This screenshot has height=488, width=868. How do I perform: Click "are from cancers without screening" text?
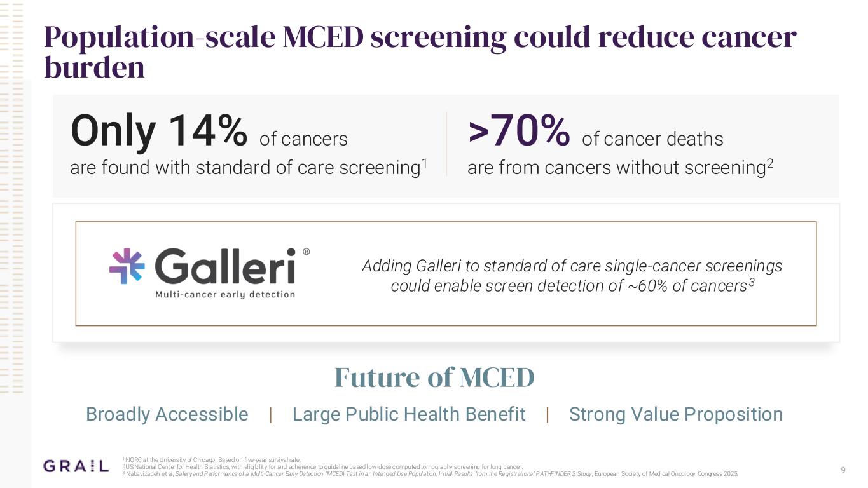(616, 168)
